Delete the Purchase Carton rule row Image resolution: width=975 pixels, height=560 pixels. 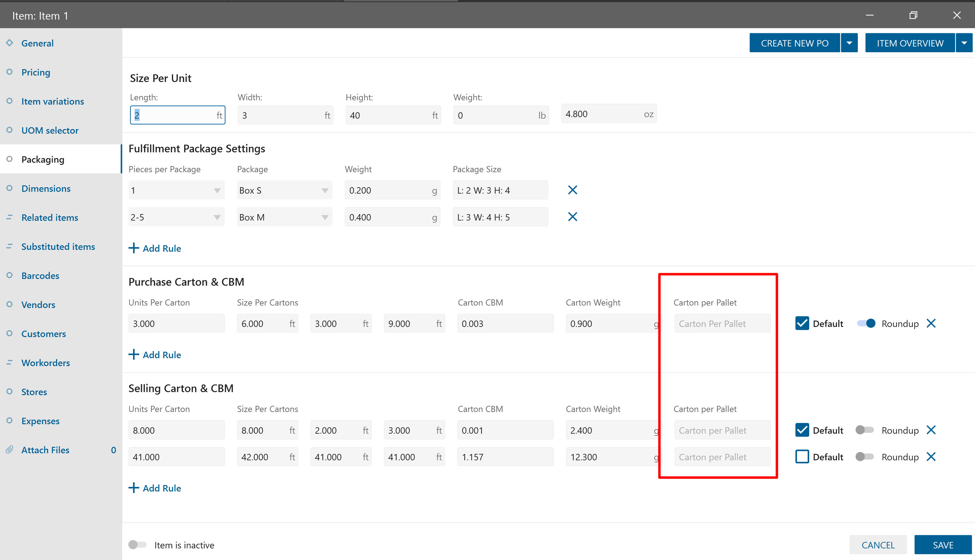[x=931, y=324]
